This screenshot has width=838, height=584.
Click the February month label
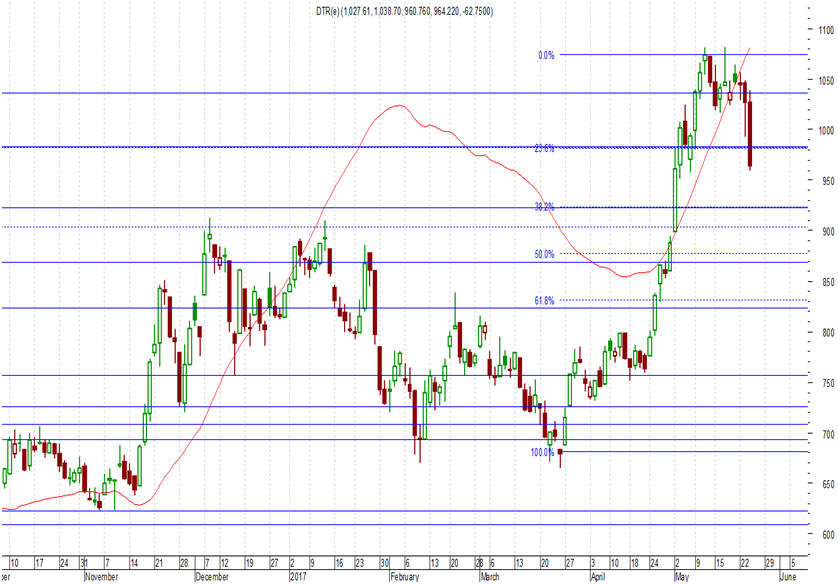click(x=405, y=577)
